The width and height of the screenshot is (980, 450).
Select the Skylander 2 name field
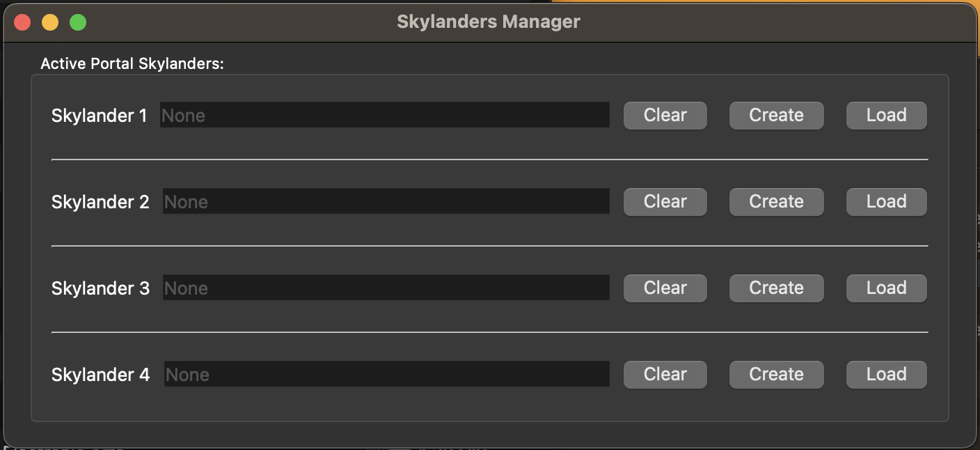(x=385, y=201)
